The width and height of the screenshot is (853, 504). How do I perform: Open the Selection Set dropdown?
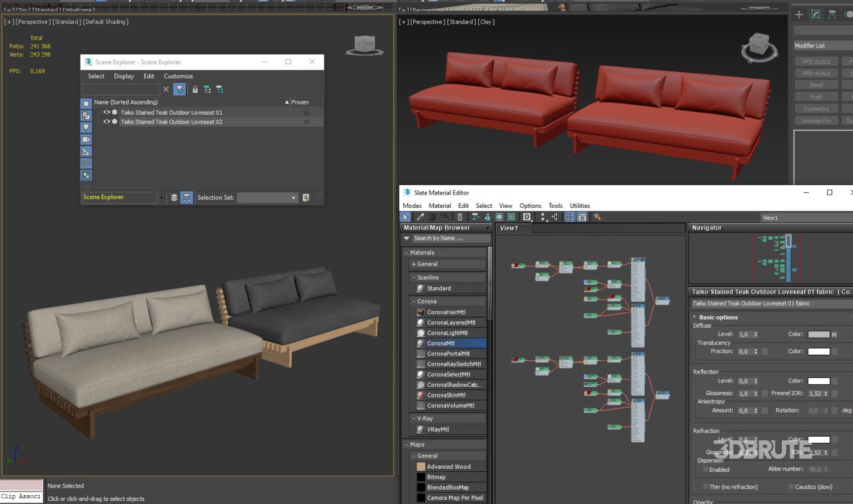[293, 198]
